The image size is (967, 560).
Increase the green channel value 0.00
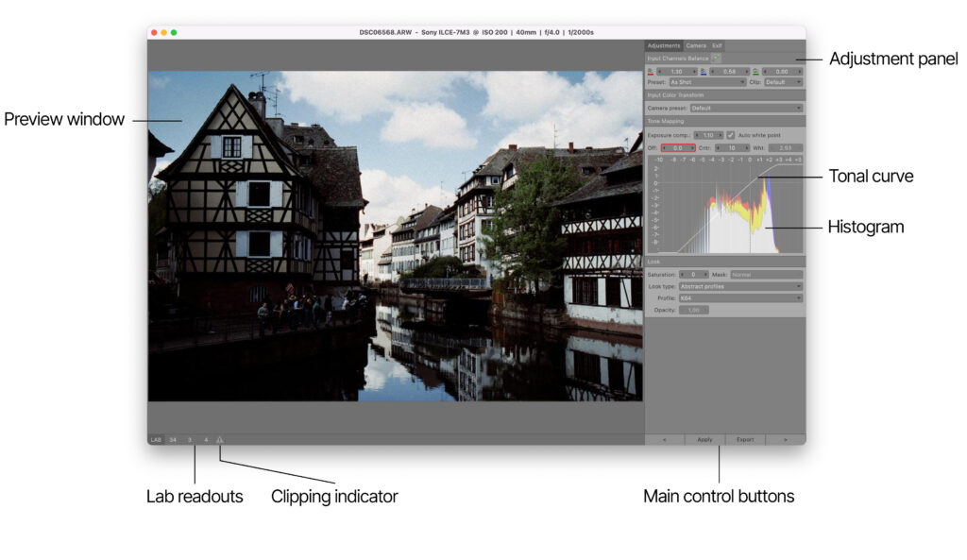point(800,72)
